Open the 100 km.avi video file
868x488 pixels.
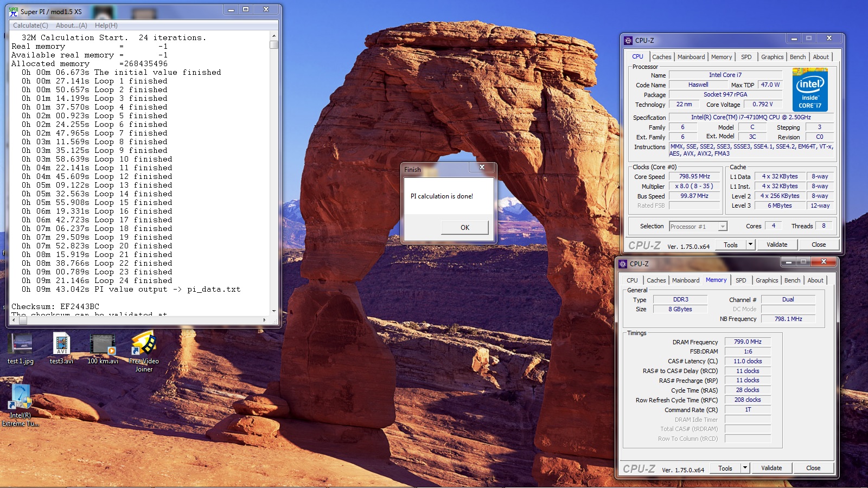[103, 349]
